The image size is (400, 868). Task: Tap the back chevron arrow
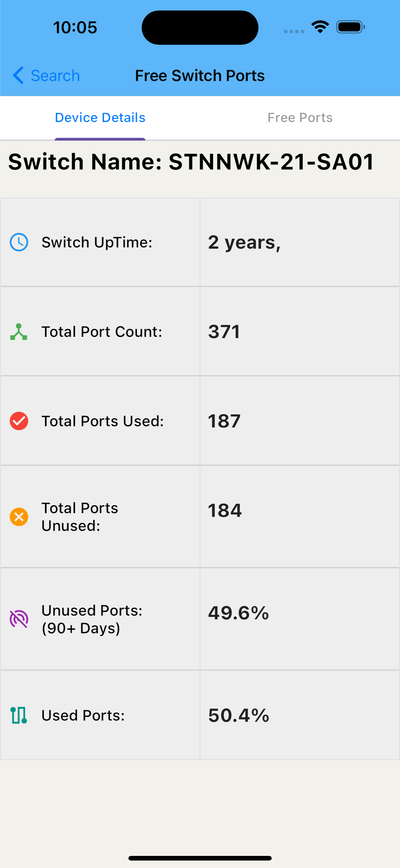(x=18, y=75)
